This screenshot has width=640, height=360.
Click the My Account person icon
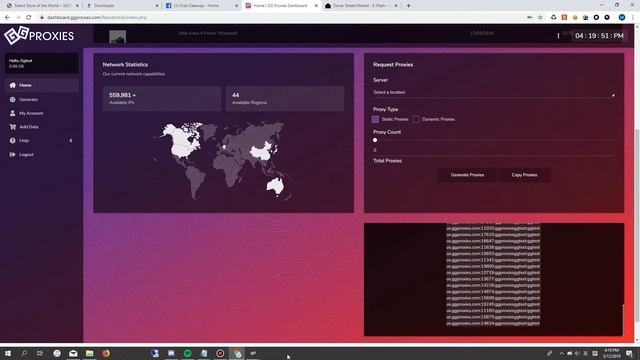point(13,113)
